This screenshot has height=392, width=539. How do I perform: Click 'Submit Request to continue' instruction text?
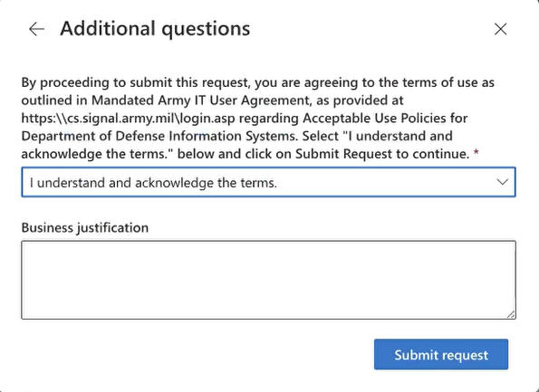(382, 154)
